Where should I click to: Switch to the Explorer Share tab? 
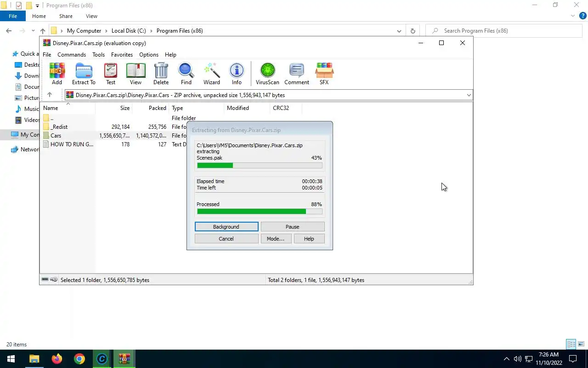point(66,16)
